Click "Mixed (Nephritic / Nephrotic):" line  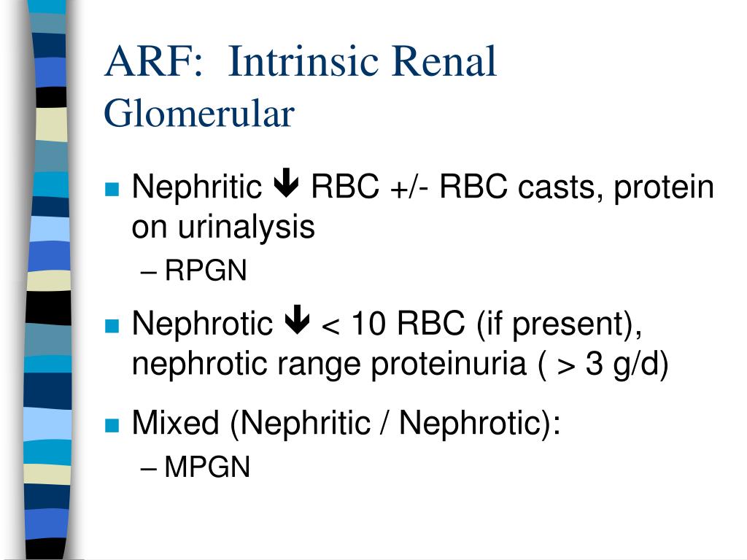click(x=346, y=423)
